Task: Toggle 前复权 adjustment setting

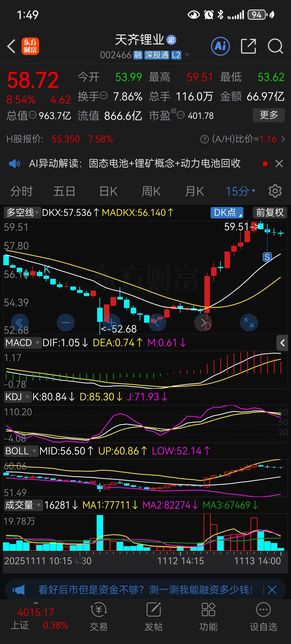Action: (270, 213)
